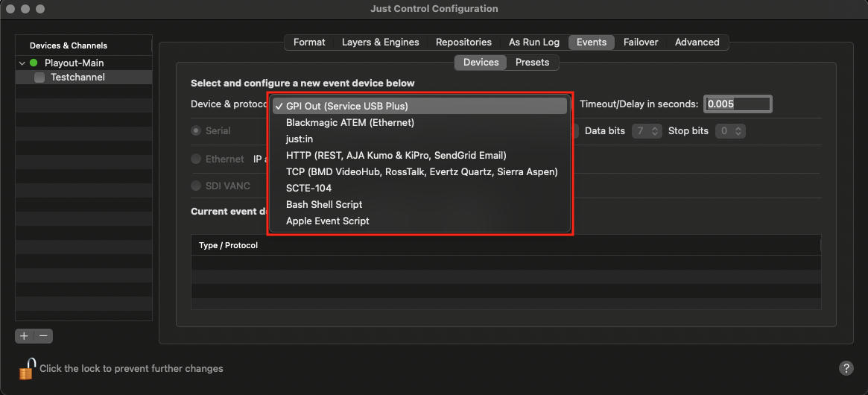Screen dimensions: 868x395
Task: Click the green Playout-Main status dot
Action: click(34, 63)
